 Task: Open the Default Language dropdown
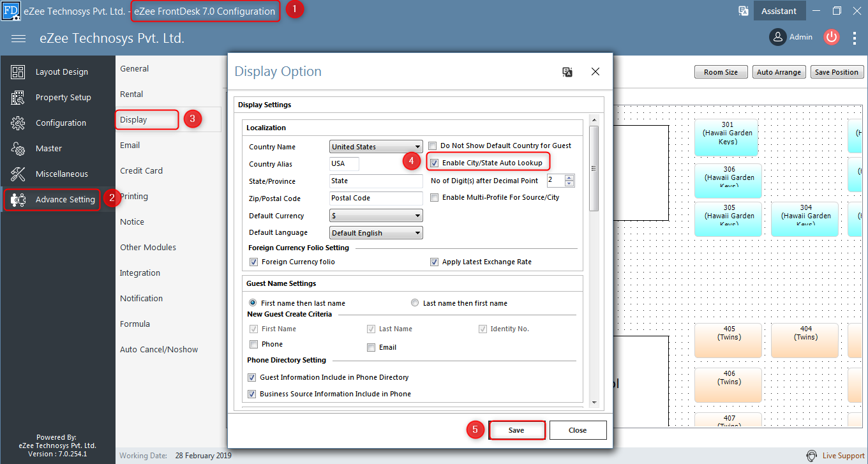(x=376, y=233)
